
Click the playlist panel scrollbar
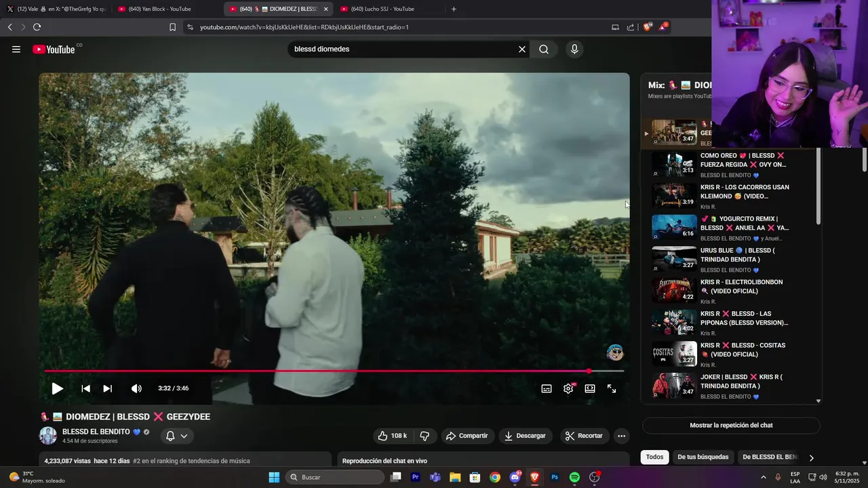point(818,186)
